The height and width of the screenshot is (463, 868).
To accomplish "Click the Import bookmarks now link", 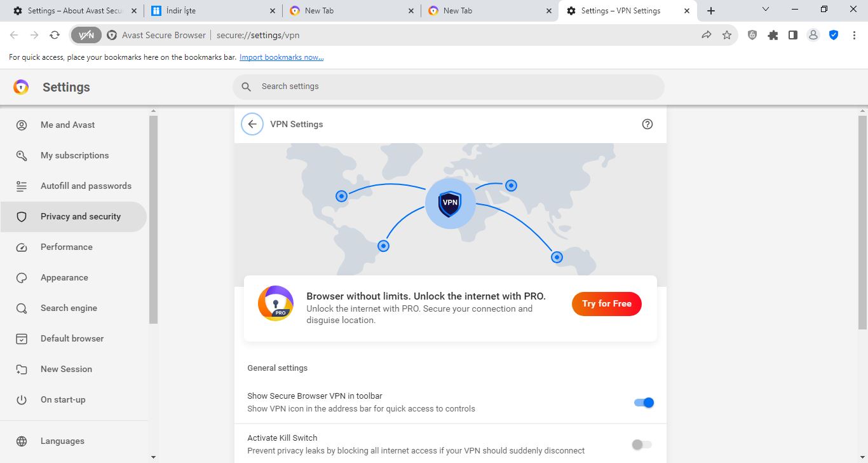I will pos(281,57).
